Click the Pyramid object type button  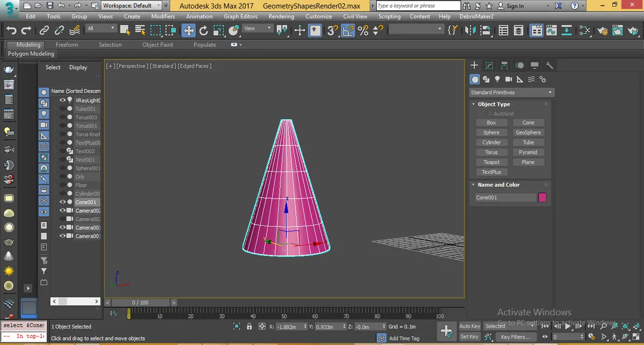[x=528, y=152]
